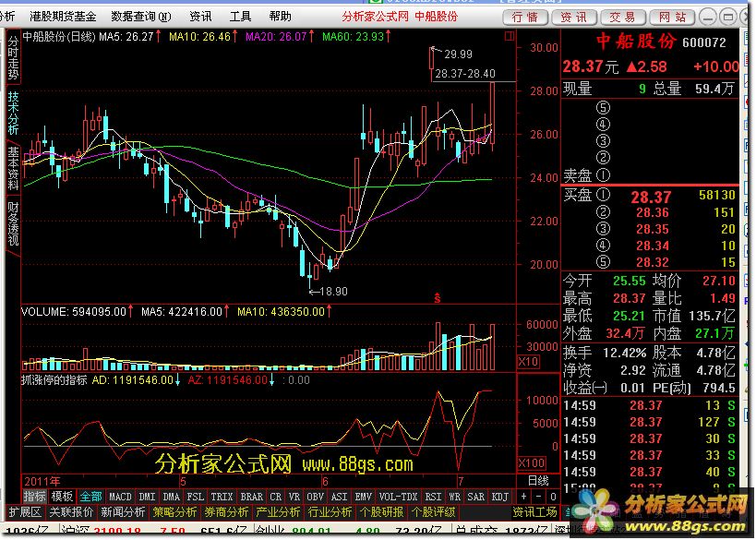Switch to the MACD indicator
The width and height of the screenshot is (756, 540).
[x=120, y=496]
